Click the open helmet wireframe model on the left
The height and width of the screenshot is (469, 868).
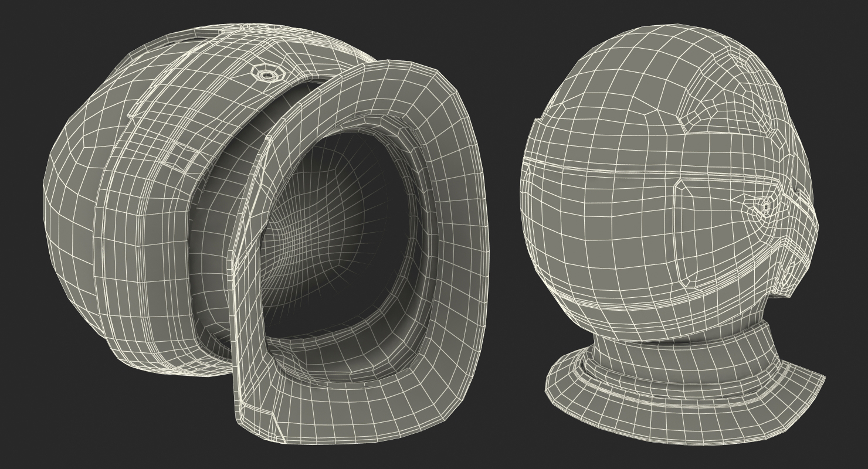point(266,233)
